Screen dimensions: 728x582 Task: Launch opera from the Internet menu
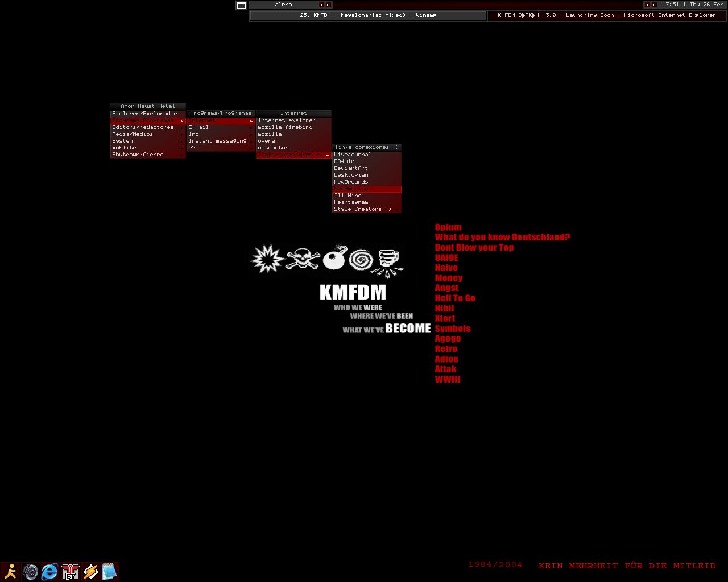pyautogui.click(x=293, y=141)
